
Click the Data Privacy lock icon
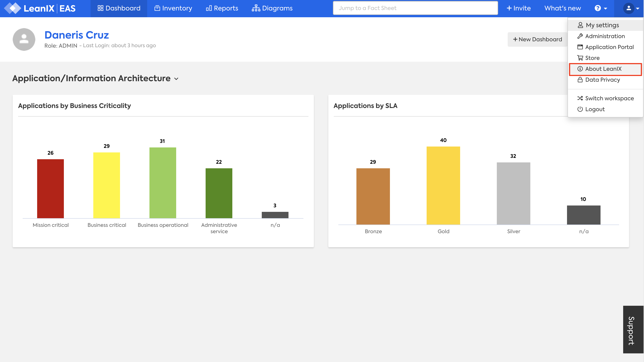pos(580,80)
